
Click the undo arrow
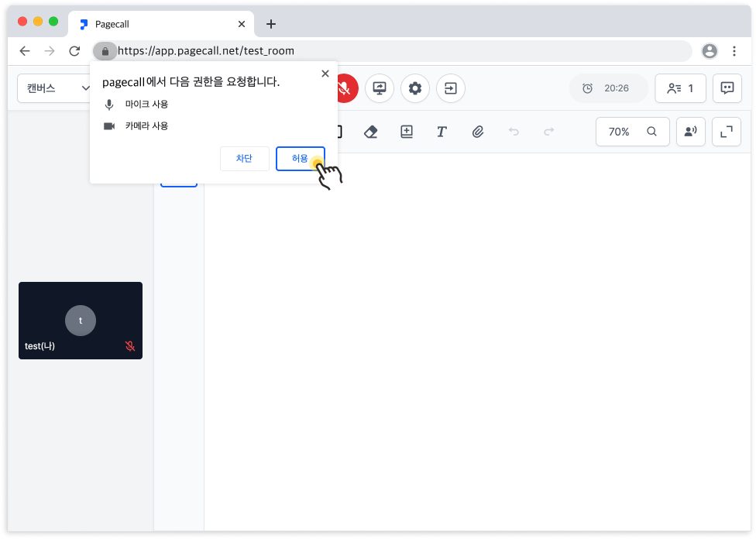click(x=514, y=132)
